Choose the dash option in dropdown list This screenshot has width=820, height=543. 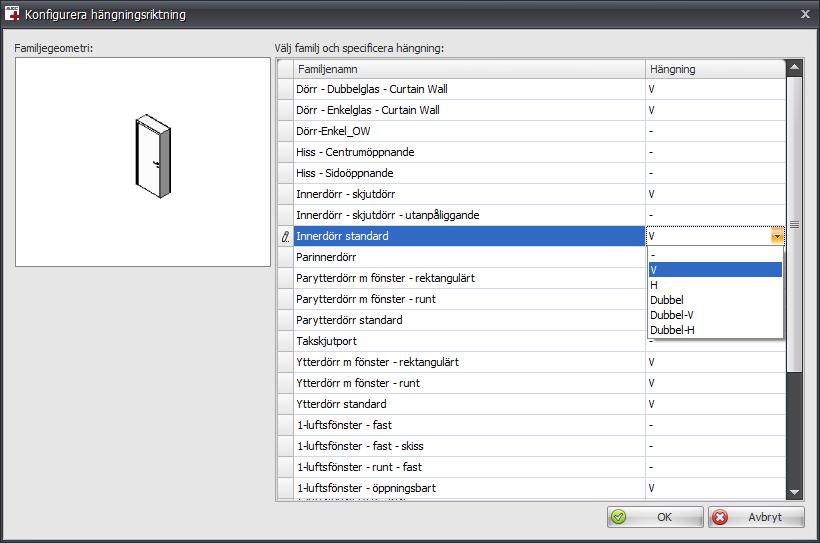(x=715, y=255)
